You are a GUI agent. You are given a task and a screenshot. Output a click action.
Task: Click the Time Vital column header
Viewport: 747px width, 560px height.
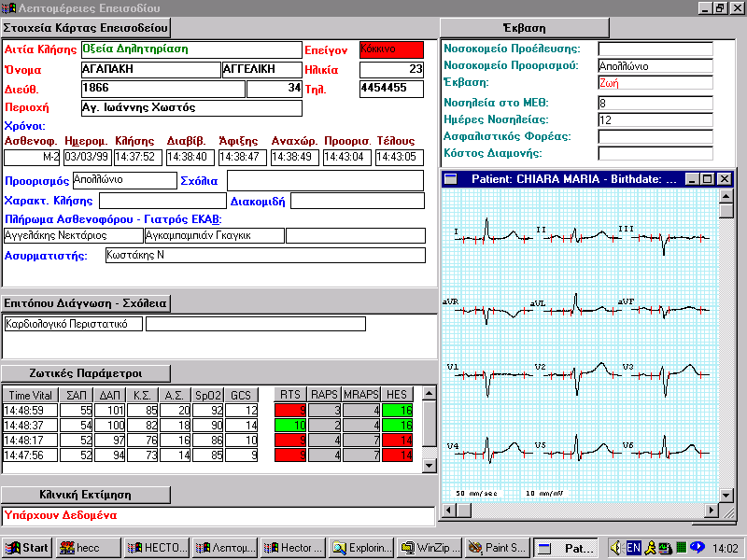pos(31,395)
